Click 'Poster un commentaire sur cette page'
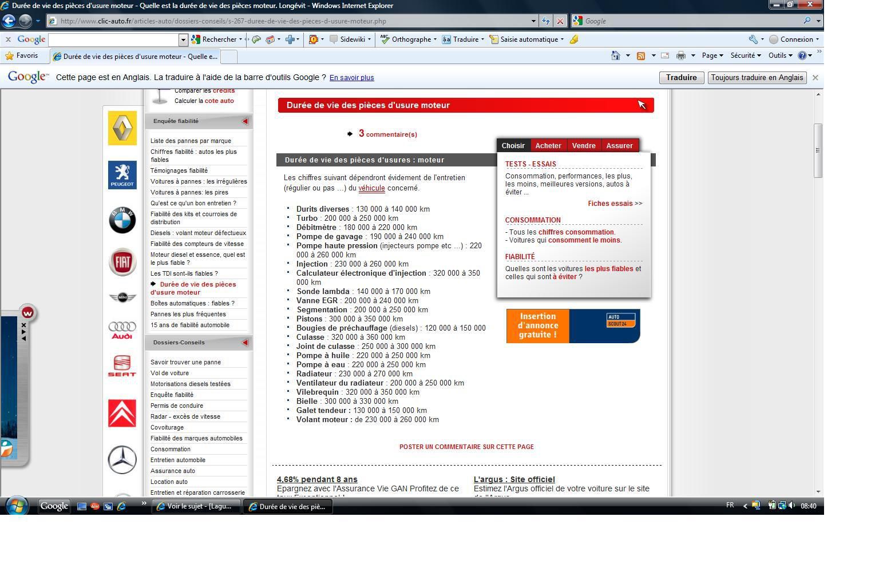Screen dimensions: 879x588 [466, 447]
